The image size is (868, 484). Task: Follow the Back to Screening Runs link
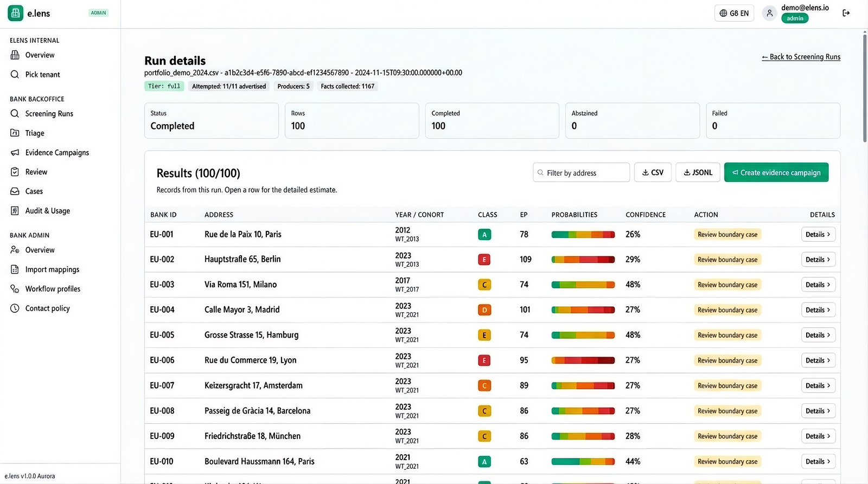801,57
